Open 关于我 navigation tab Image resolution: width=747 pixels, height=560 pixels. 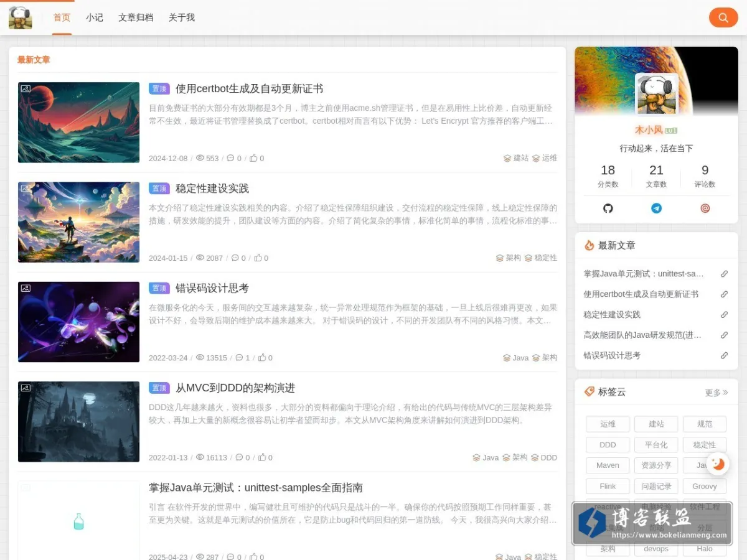(x=182, y=17)
